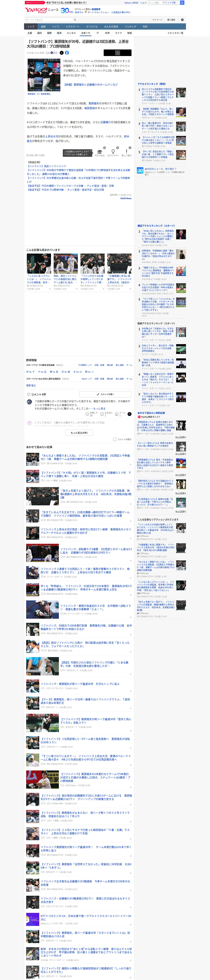Open the 【映像】栗原陵矢と近藤健介のホームランなど link
Image resolution: width=210 pixels, height=980 pixels.
[91, 84]
